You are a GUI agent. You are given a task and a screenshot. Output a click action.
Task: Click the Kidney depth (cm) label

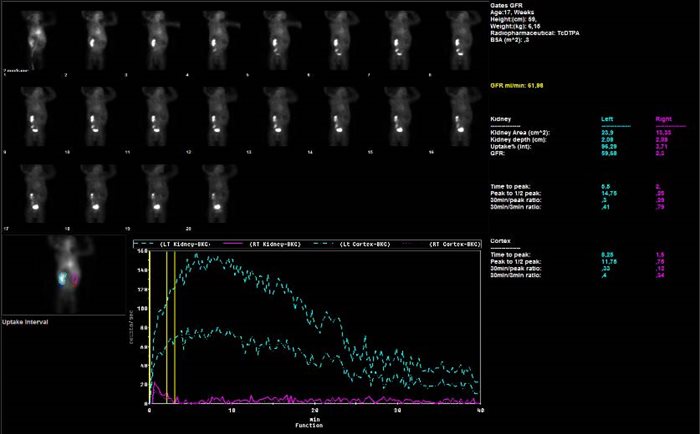(x=518, y=140)
